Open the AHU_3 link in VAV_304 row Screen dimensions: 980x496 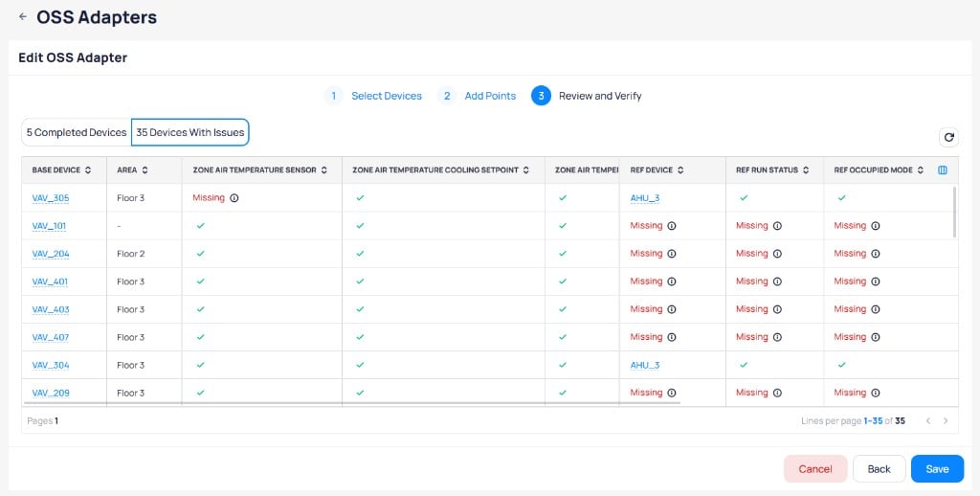[645, 365]
